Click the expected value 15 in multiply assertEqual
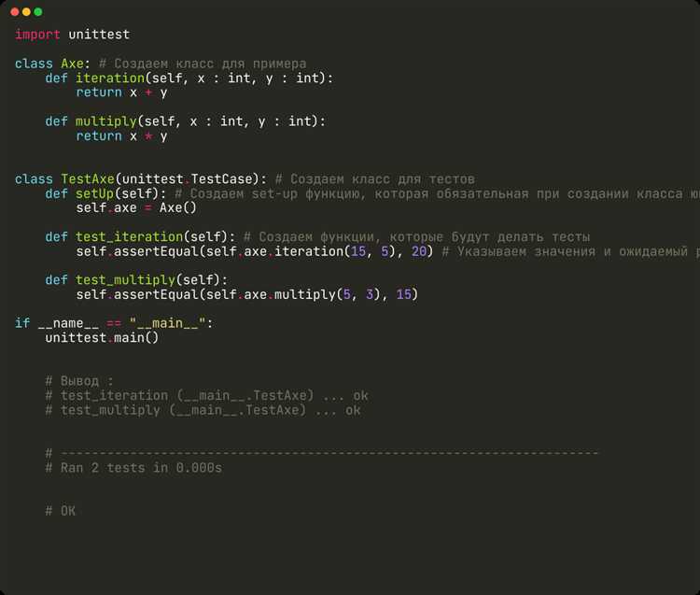 [x=403, y=294]
